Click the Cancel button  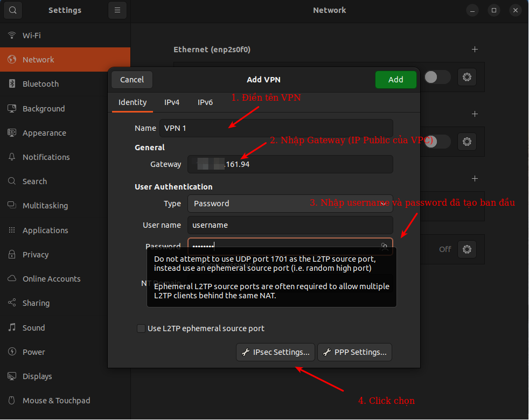[x=132, y=80]
